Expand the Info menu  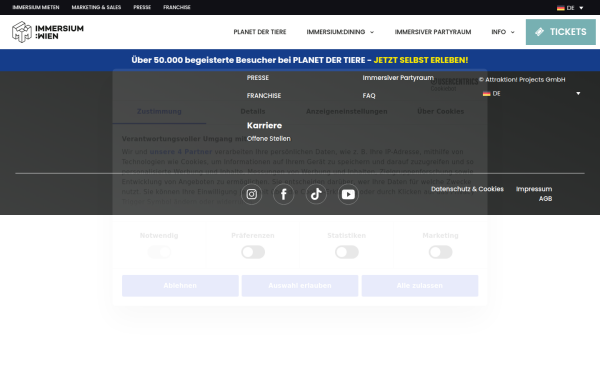[503, 32]
